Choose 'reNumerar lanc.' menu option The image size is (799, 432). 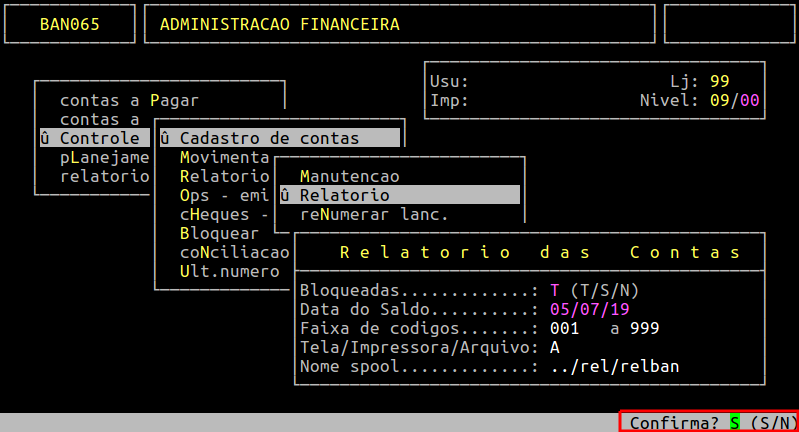click(x=374, y=214)
